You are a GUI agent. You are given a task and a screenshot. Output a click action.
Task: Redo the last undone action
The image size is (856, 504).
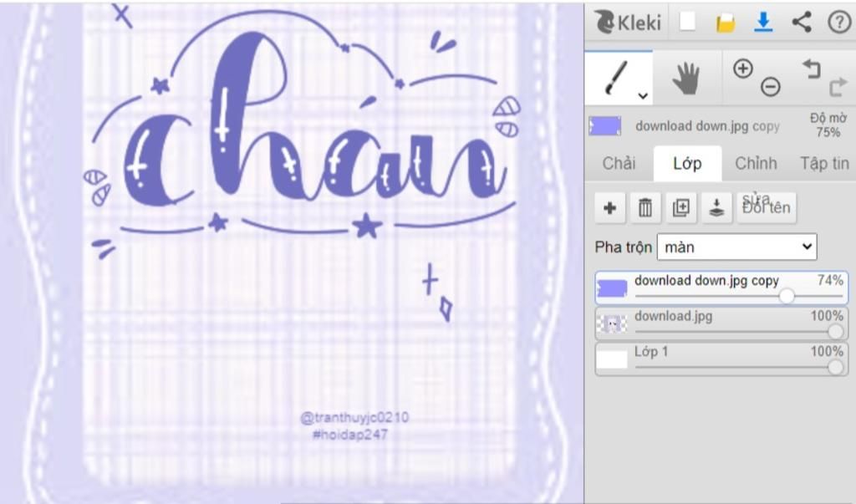pyautogui.click(x=838, y=86)
